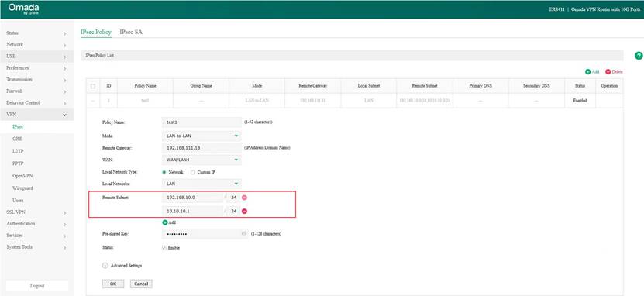This screenshot has height=296, width=644.
Task: Click the prefix length field beside 10.10.10.1
Action: tap(233, 211)
